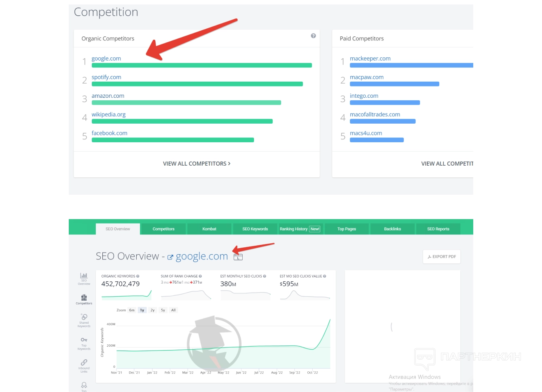
Task: Open Competitors section in the left sidebar
Action: (84, 299)
